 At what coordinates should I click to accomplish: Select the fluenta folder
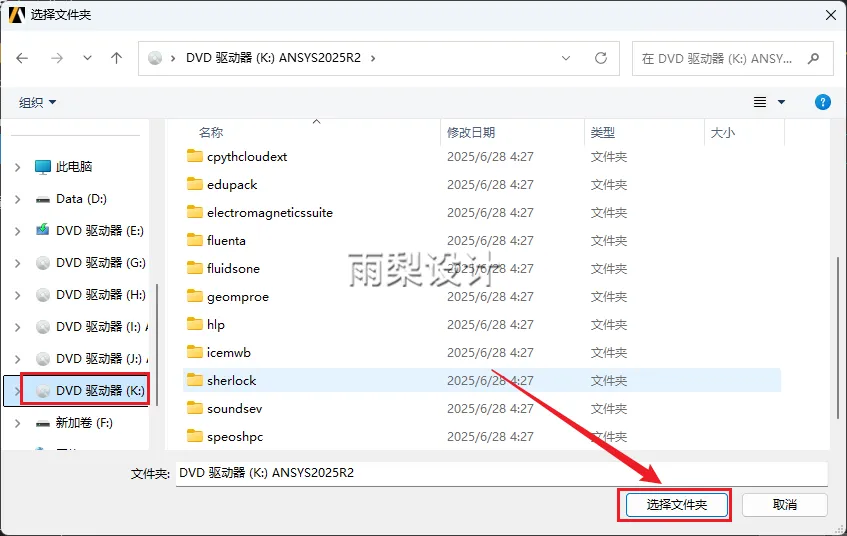pos(482,241)
